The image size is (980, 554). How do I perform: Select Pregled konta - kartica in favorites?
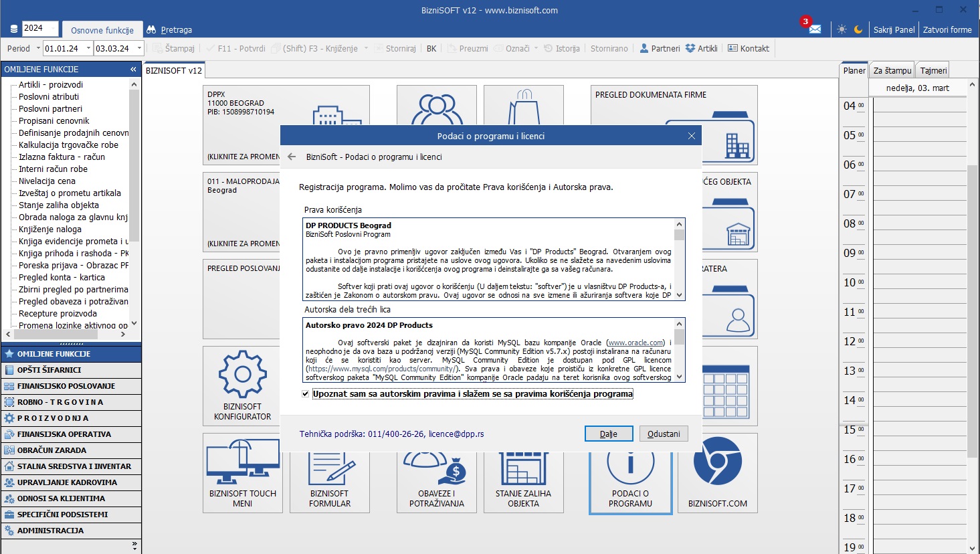62,278
